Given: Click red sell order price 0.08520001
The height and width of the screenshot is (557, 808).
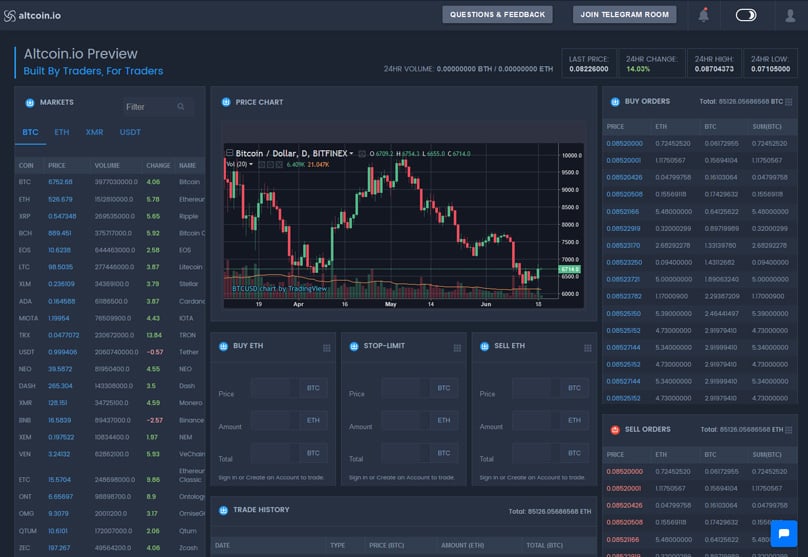Looking at the screenshot, I should pyautogui.click(x=623, y=488).
